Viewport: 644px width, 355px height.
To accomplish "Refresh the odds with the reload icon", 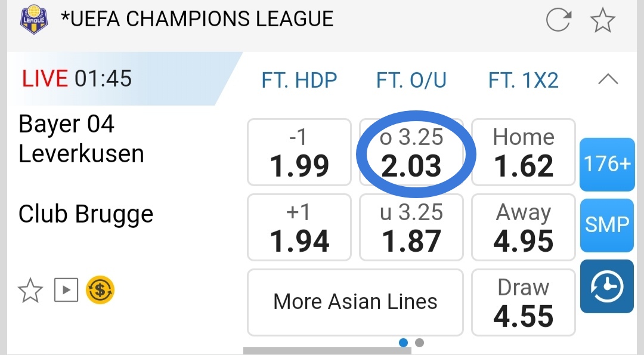I will point(559,21).
